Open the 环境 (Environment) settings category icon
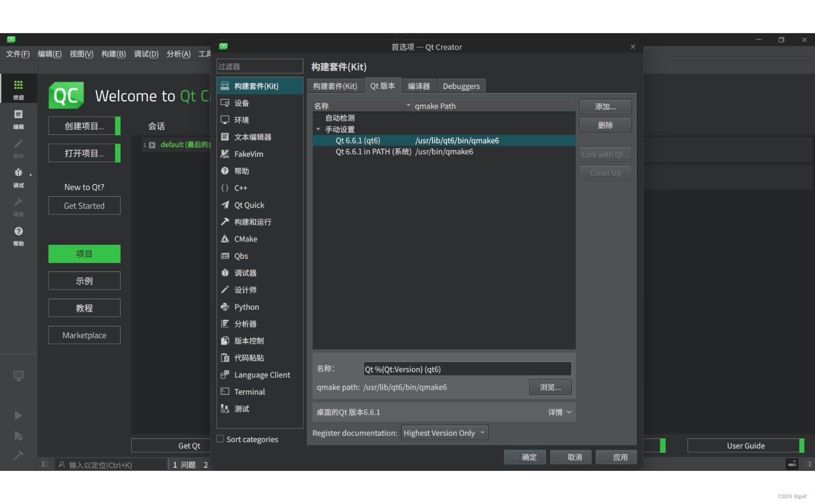The image size is (815, 504). pos(225,120)
